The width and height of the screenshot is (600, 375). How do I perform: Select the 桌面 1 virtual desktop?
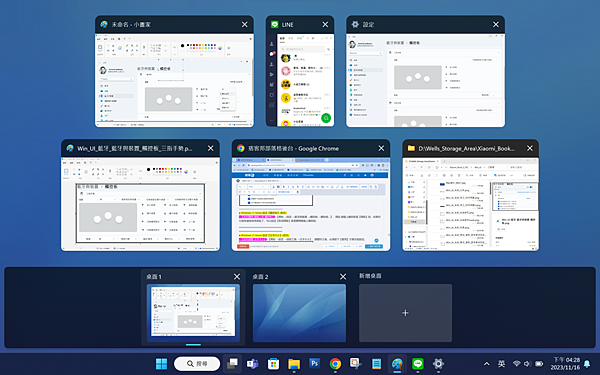(193, 313)
